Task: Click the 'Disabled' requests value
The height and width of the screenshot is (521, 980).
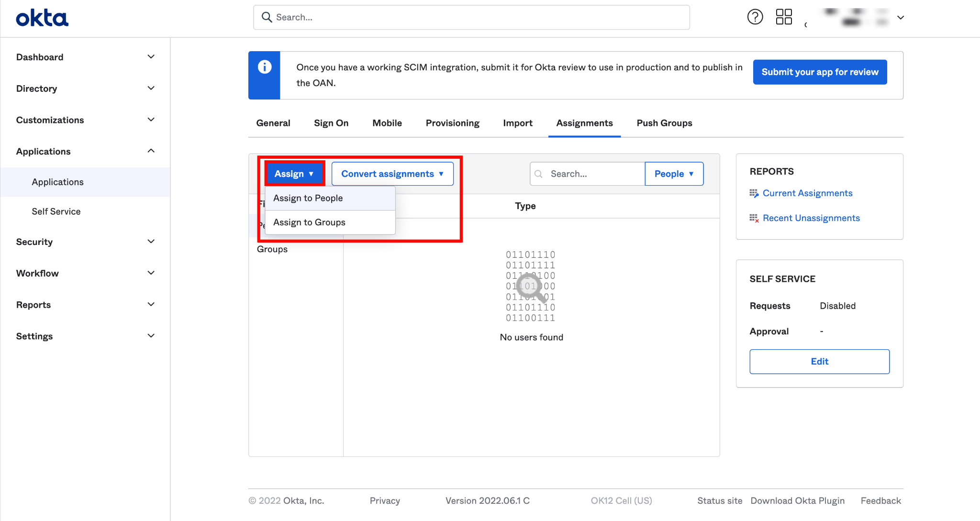Action: coord(837,306)
